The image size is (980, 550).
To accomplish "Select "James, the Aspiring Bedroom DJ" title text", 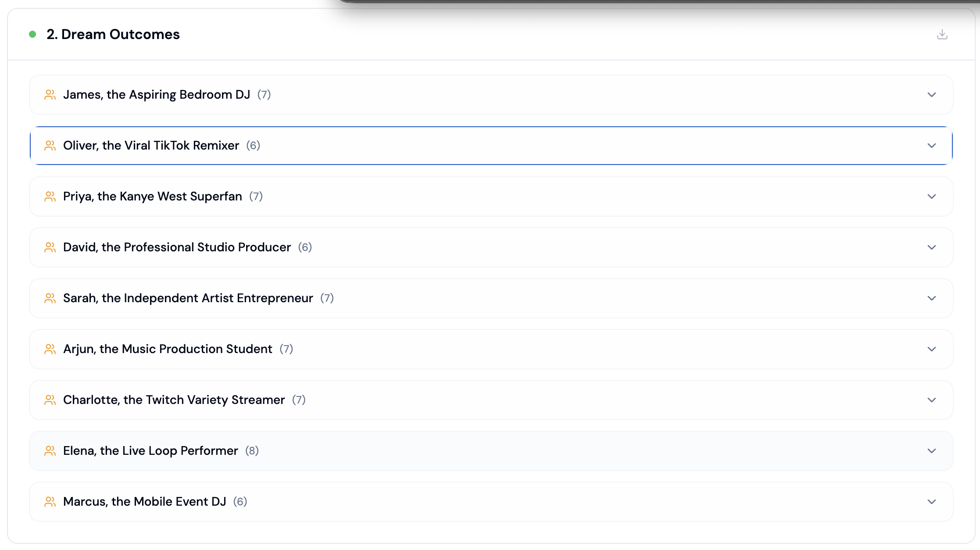I will click(157, 95).
